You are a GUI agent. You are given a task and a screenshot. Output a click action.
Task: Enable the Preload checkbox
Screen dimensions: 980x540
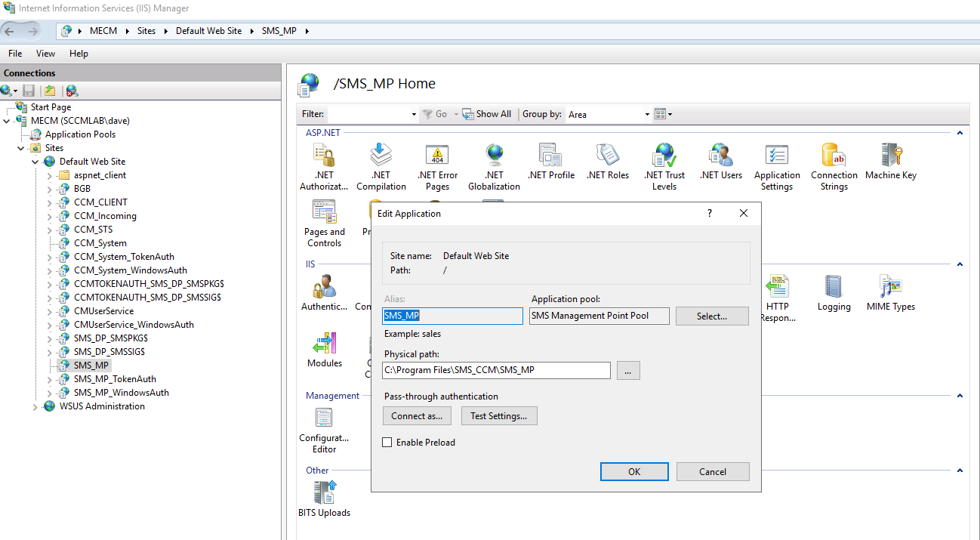tap(387, 443)
